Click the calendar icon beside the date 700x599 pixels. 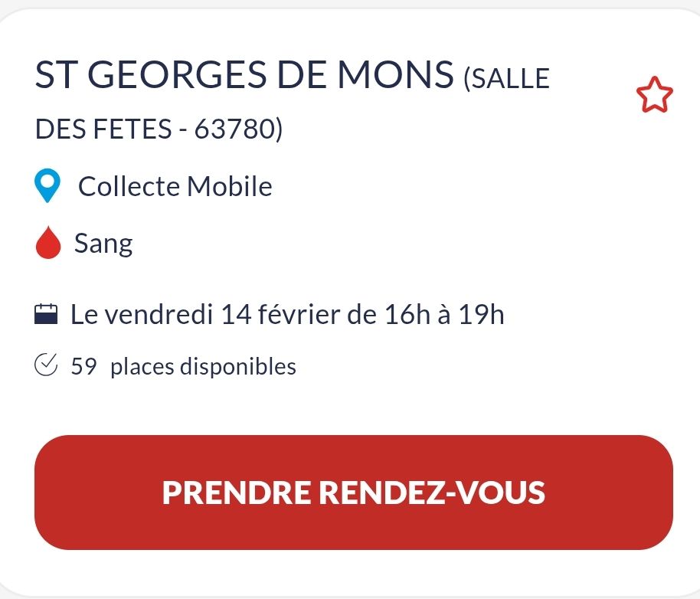[47, 314]
